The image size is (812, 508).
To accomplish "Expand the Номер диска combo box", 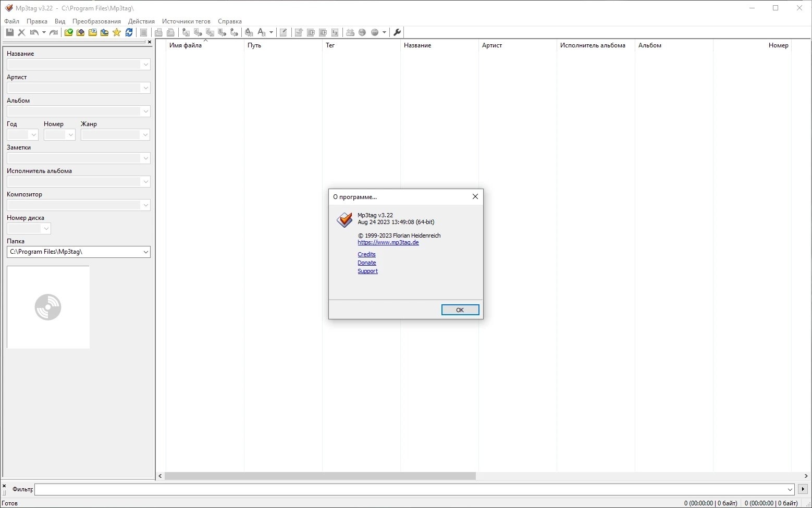I will coord(46,229).
